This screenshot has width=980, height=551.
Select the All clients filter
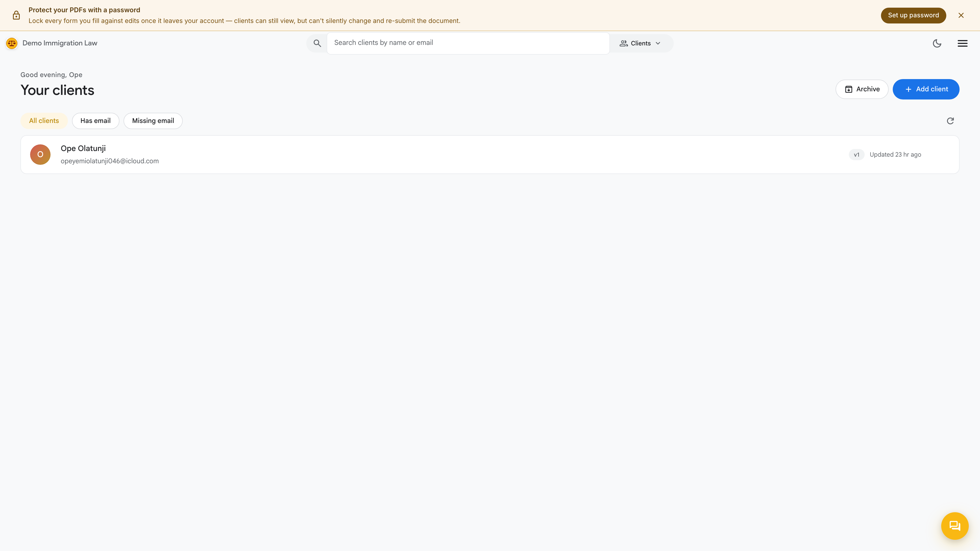[x=44, y=121]
